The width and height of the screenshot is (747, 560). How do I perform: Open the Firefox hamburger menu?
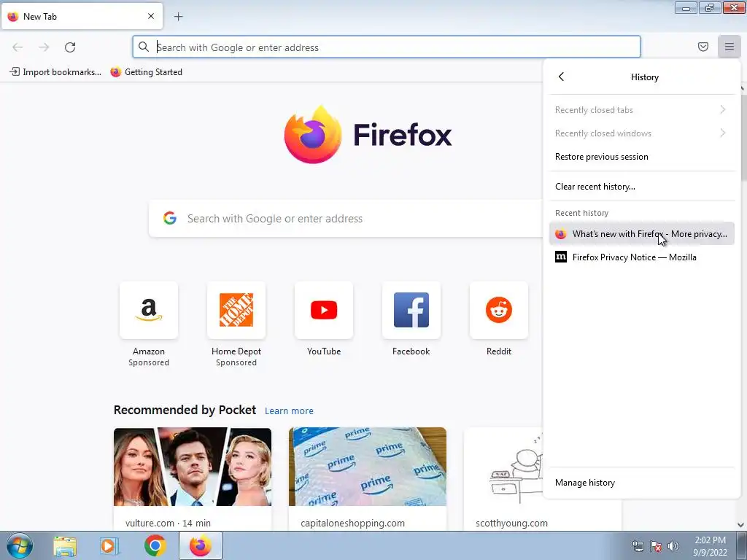click(729, 47)
